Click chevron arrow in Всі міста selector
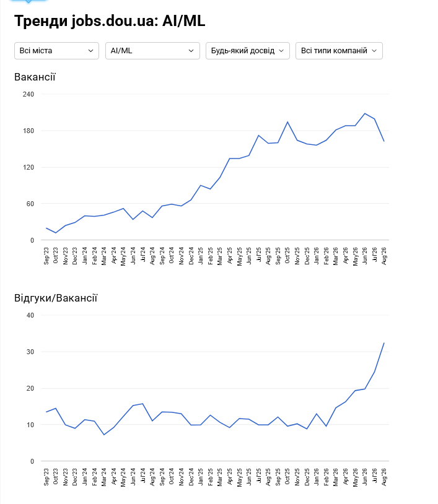Image resolution: width=438 pixels, height=504 pixels. (90, 51)
